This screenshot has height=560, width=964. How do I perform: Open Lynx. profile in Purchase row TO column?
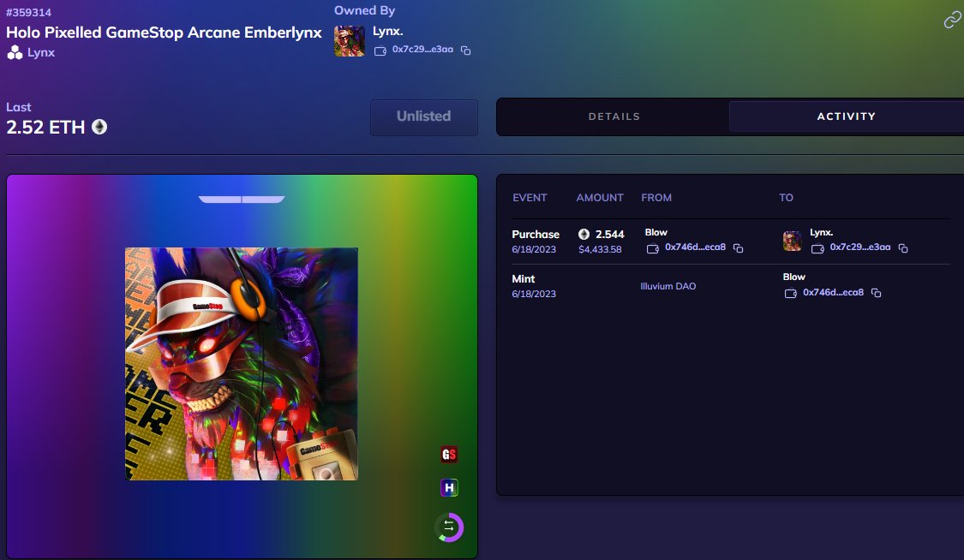coord(822,233)
